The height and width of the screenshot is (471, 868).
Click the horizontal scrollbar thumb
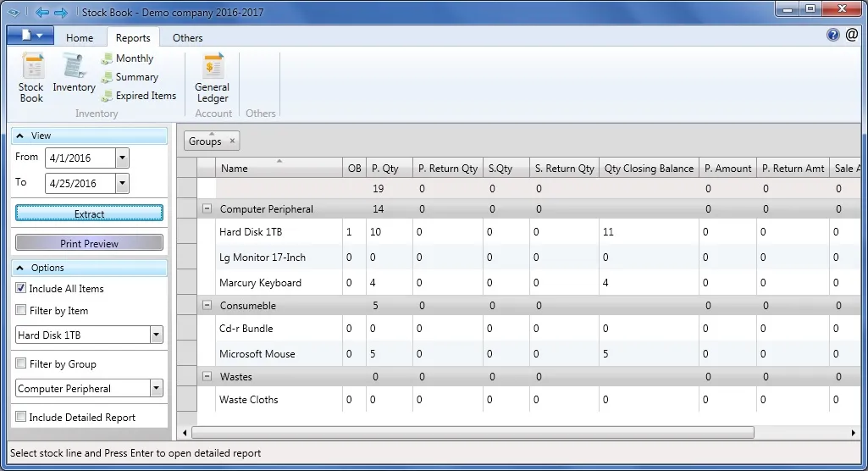(x=473, y=432)
